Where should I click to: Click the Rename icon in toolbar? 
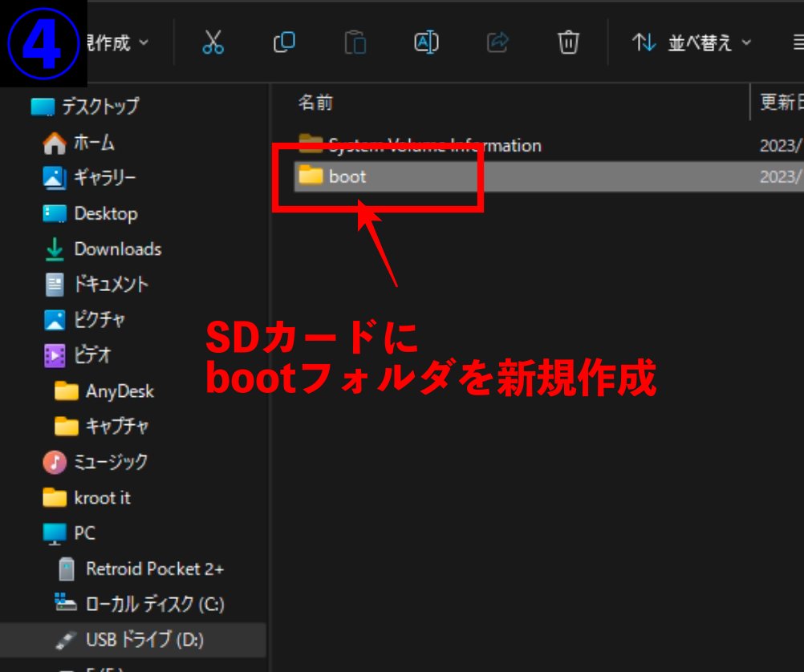(426, 42)
